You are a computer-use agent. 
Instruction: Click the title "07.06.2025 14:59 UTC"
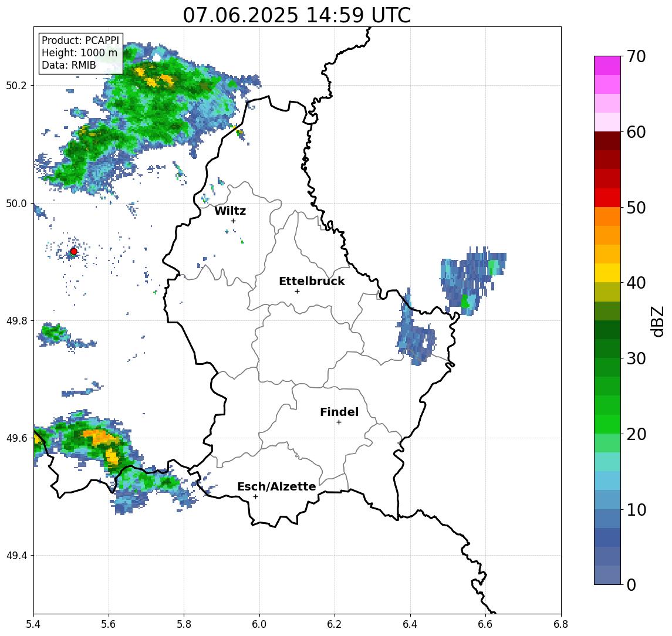click(297, 15)
